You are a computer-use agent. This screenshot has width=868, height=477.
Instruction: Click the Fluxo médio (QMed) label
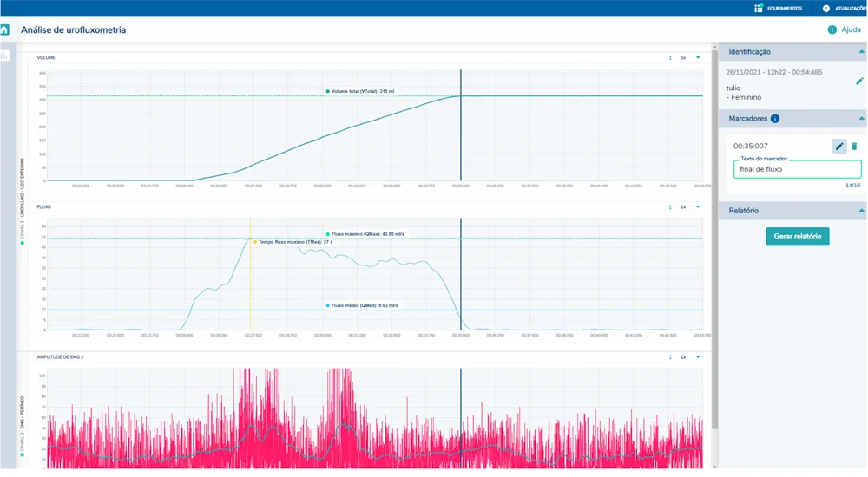coord(362,305)
